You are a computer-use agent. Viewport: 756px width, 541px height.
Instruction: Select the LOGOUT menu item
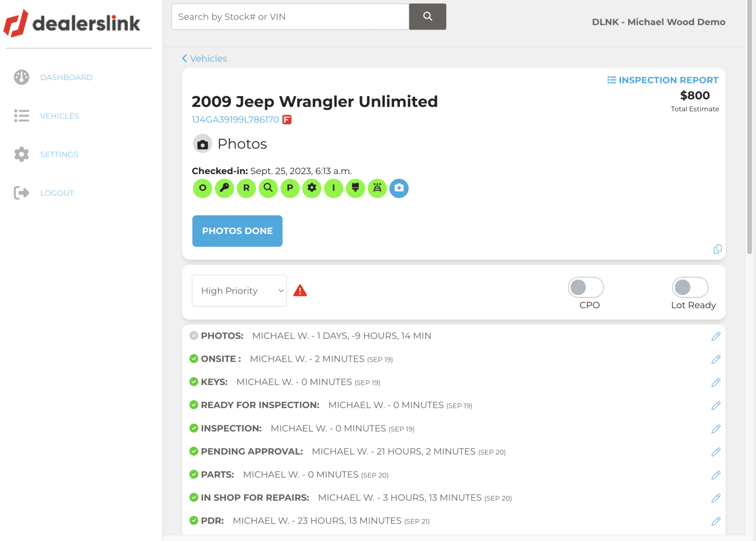point(57,193)
